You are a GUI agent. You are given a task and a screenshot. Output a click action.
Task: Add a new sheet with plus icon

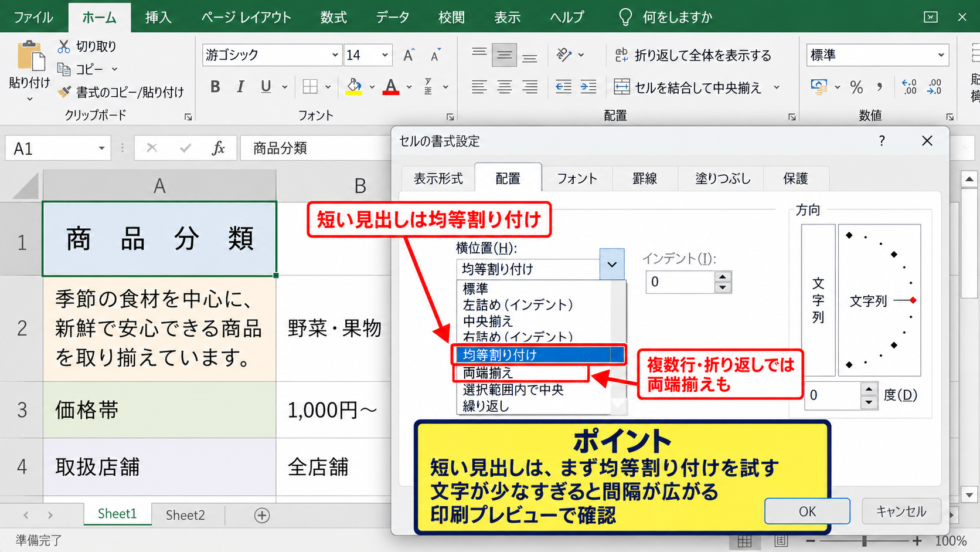(262, 515)
